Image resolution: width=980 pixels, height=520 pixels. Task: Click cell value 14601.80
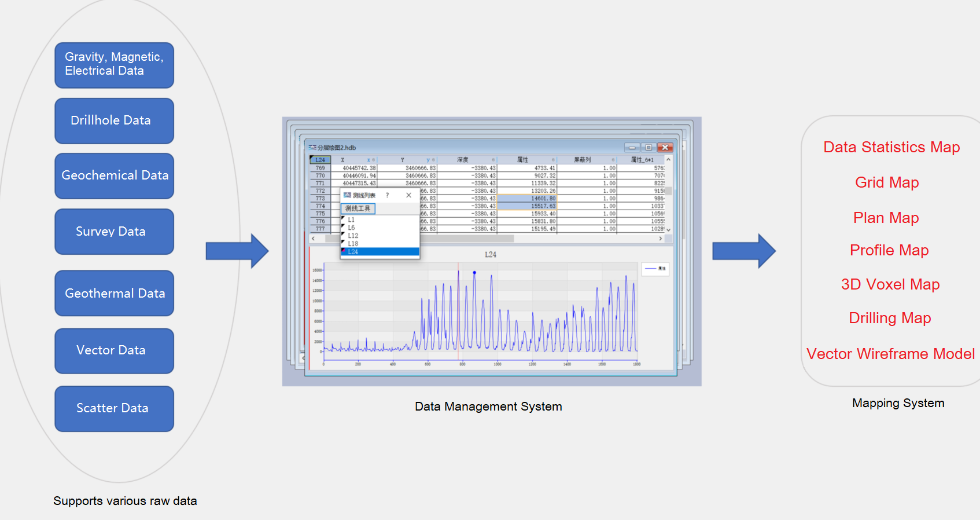point(526,199)
